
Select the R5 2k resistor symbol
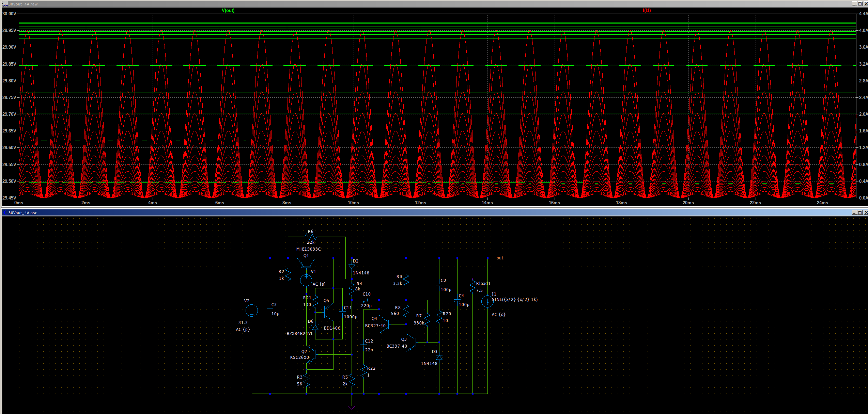point(352,380)
